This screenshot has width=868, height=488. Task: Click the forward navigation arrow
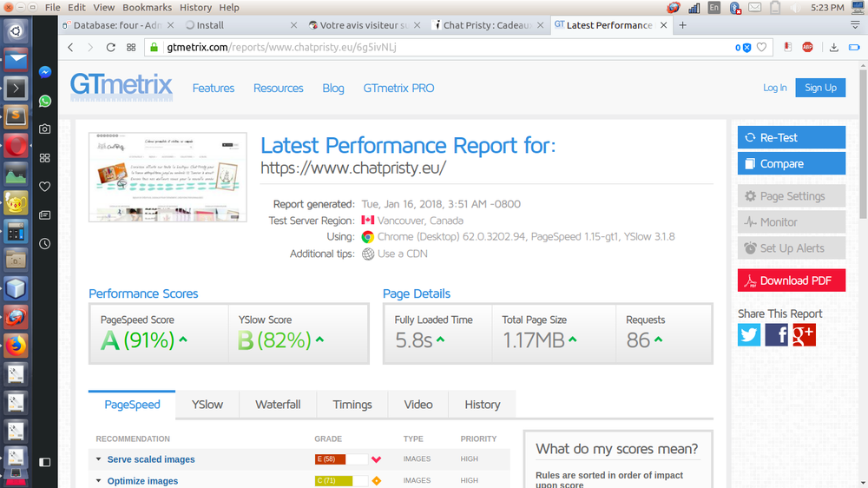pos(90,47)
